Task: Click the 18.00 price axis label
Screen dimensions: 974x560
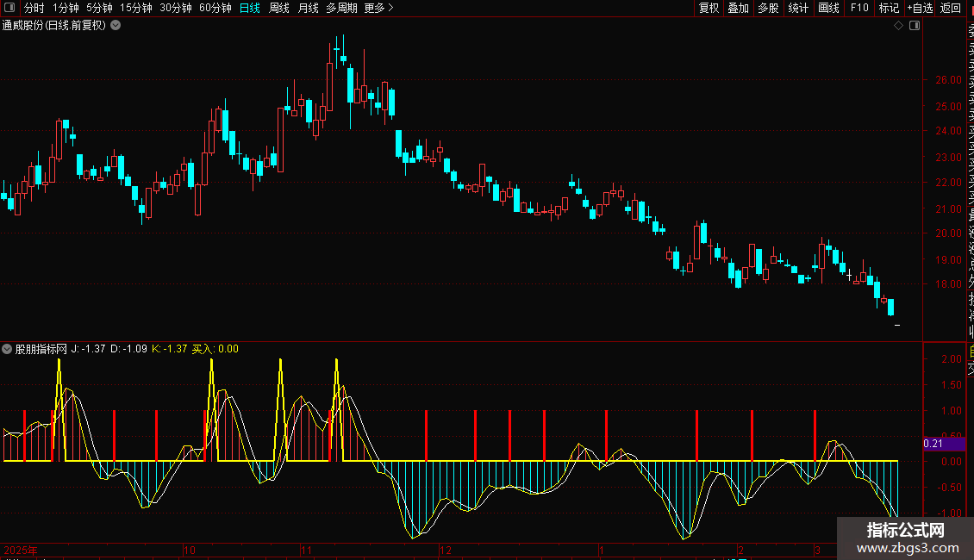Action: 948,284
